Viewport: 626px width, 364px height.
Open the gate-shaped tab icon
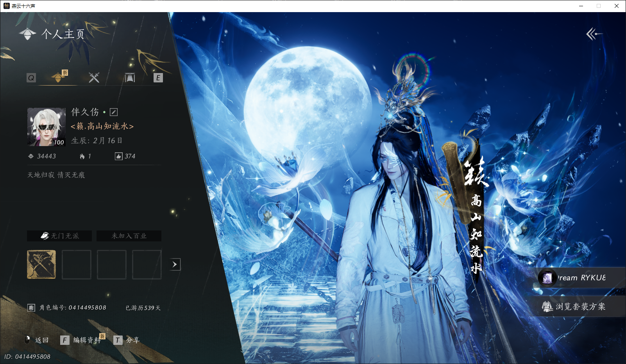[x=130, y=78]
